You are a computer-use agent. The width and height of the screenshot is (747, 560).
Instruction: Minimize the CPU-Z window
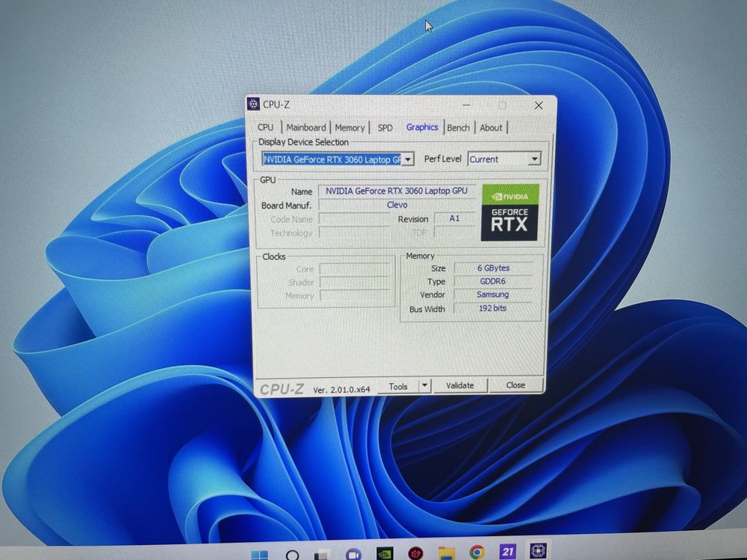466,105
